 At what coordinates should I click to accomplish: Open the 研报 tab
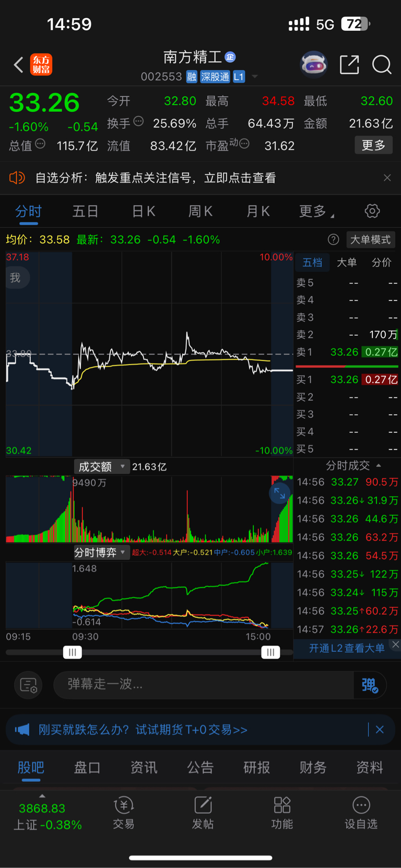click(256, 767)
